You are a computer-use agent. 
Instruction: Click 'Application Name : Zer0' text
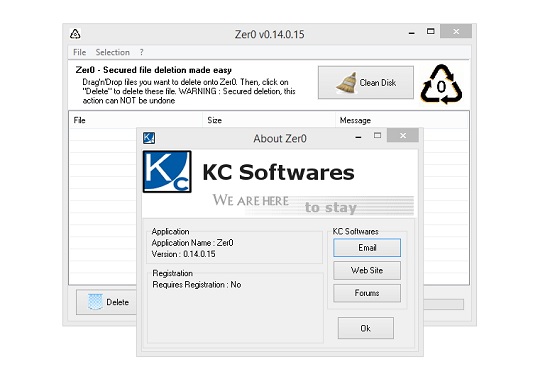(192, 243)
